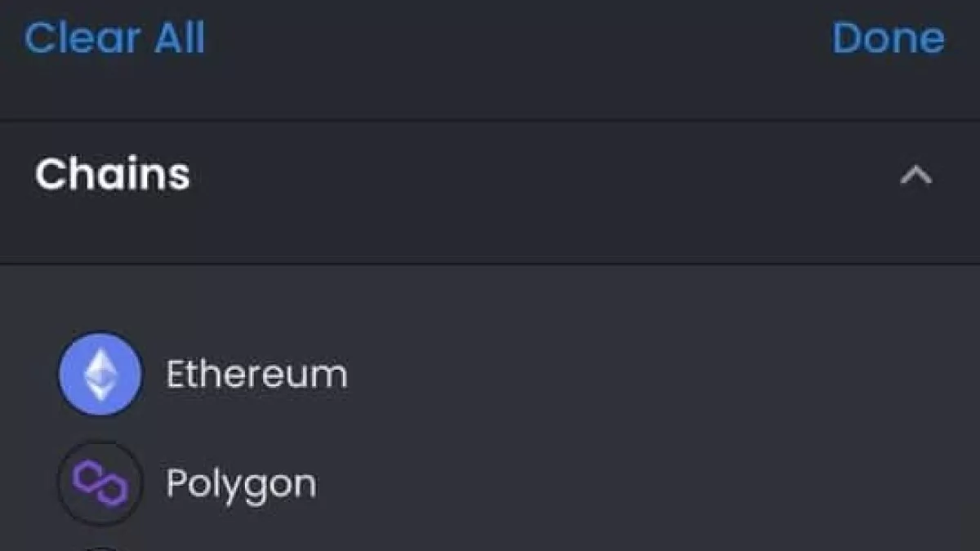Filter by Ethereum via its blue circle
The height and width of the screenshot is (551, 980).
tap(100, 374)
